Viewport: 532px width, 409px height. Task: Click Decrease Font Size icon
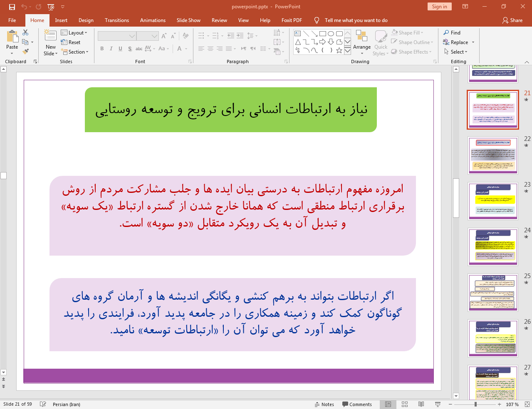(173, 36)
